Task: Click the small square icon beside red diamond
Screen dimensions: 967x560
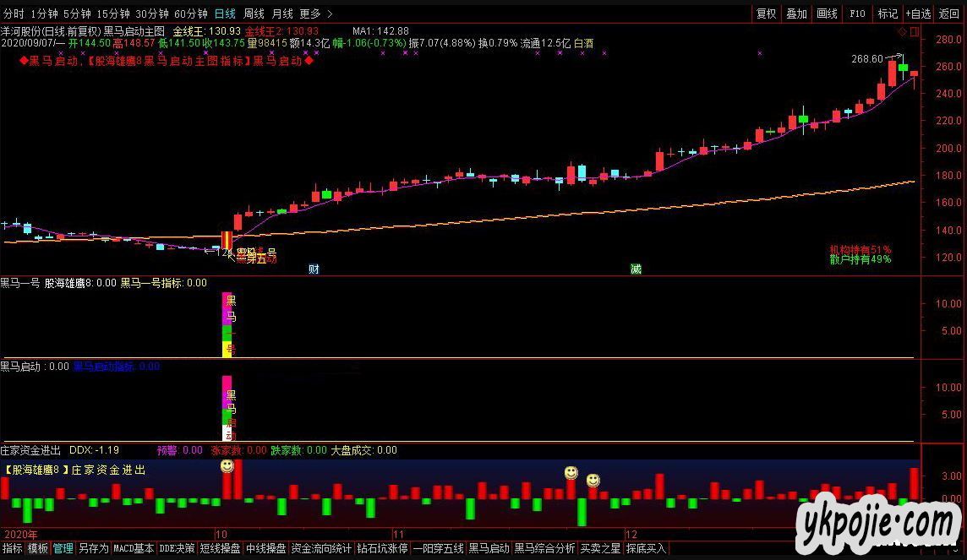Action: tap(913, 31)
